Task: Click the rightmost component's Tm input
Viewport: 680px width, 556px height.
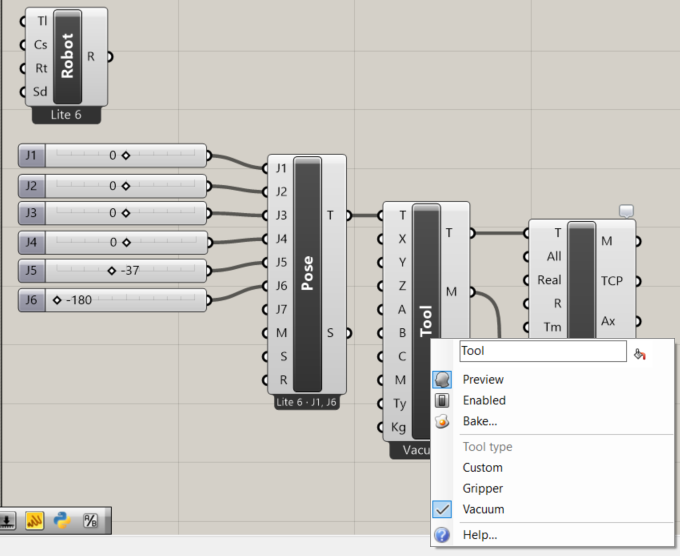Action: (552, 327)
